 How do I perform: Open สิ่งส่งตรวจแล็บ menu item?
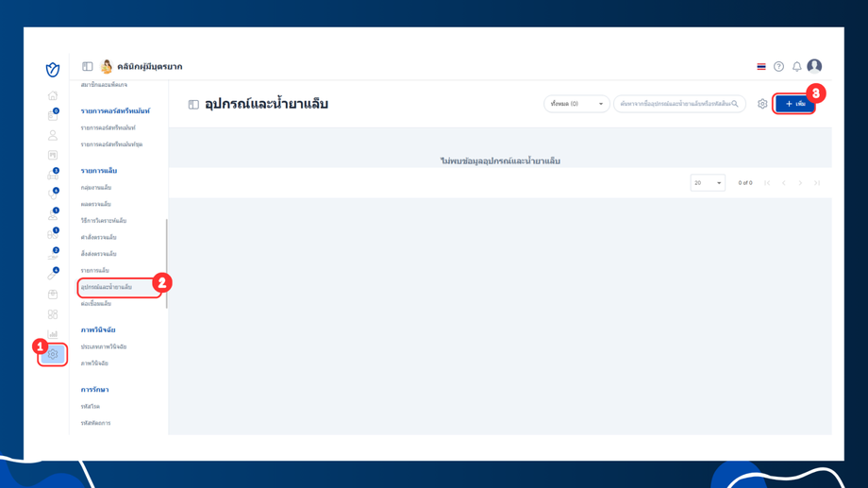click(x=98, y=254)
